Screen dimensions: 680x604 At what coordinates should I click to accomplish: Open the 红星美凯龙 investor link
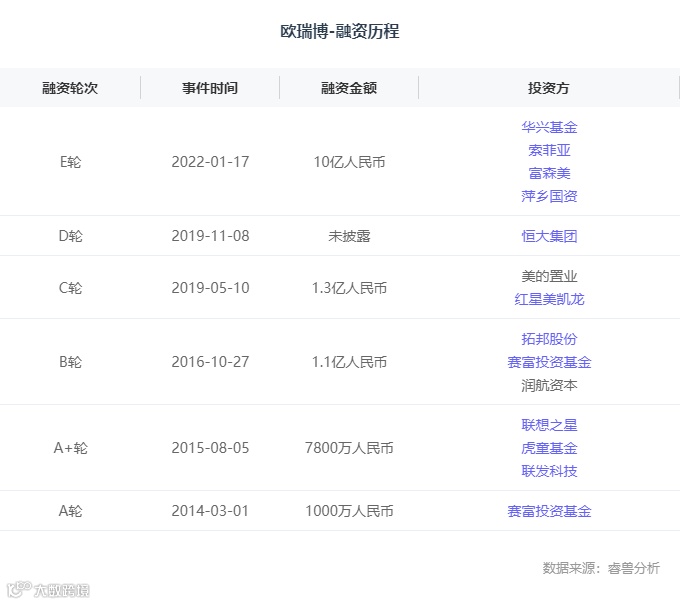[x=549, y=299]
